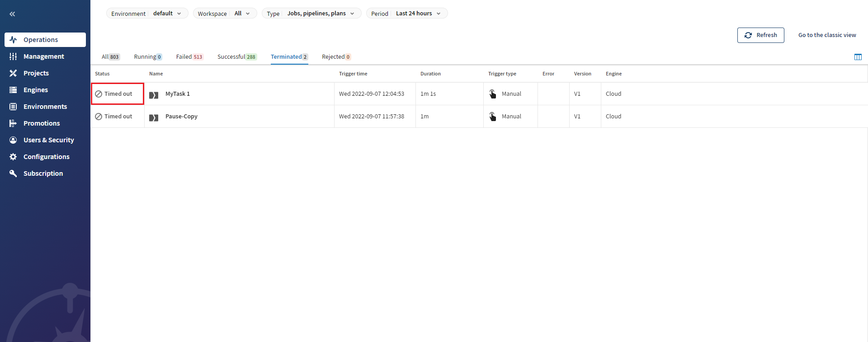Click the Pause-Copy job type icon
This screenshot has height=342, width=868.
pyautogui.click(x=154, y=117)
